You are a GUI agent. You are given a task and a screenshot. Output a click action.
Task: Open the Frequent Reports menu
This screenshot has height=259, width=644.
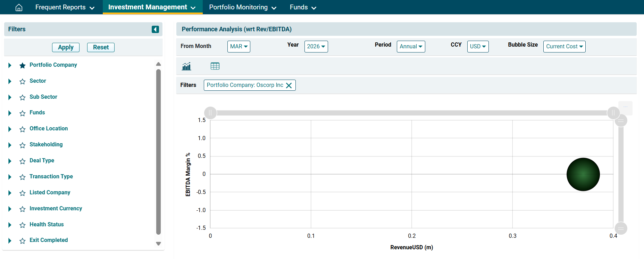pyautogui.click(x=65, y=7)
